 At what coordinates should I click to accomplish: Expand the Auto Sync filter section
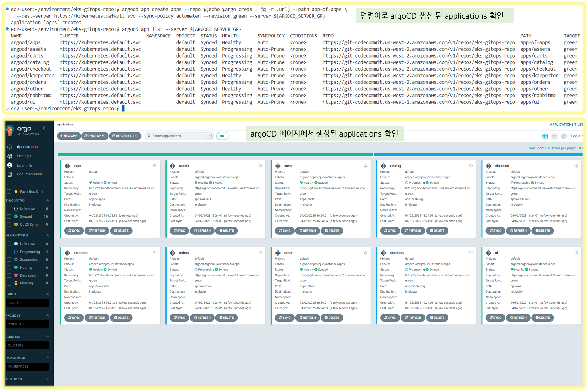(47, 379)
